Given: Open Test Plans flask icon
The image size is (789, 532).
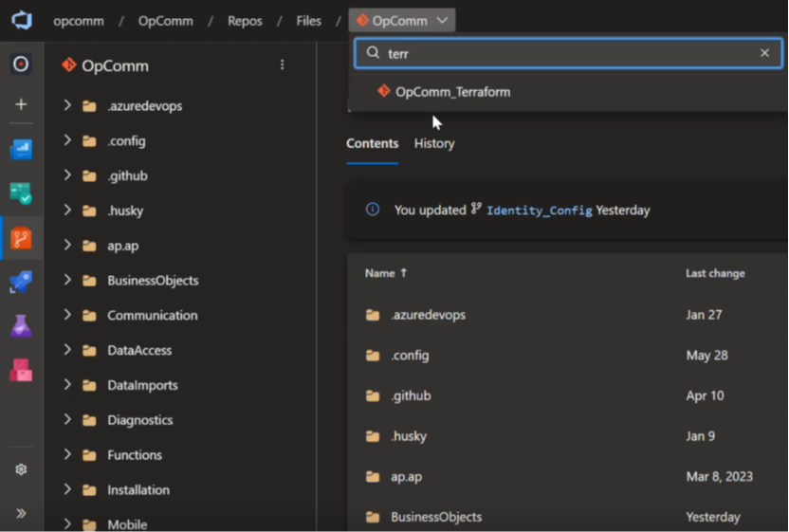Looking at the screenshot, I should 21,326.
